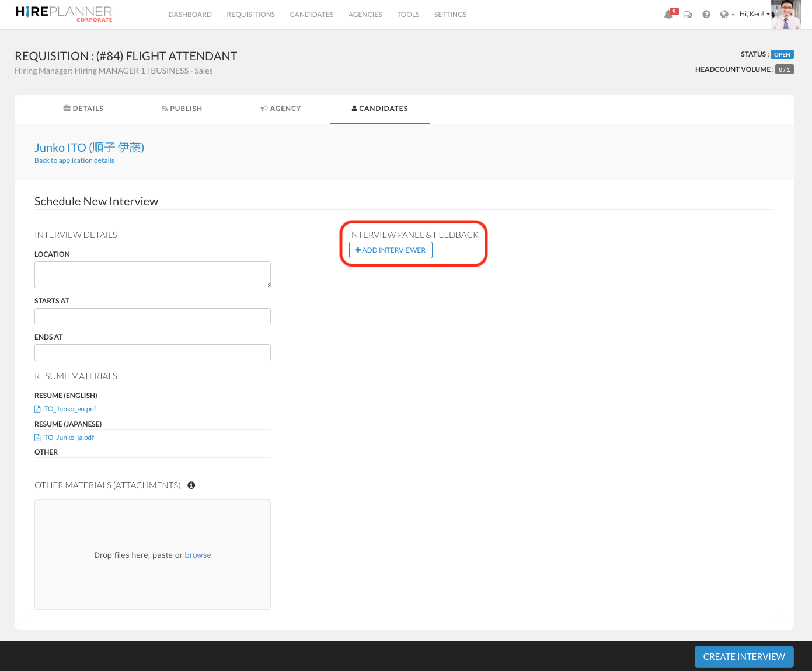Click the HirePlanner Corporate logo
Image resolution: width=812 pixels, height=671 pixels.
coord(64,14)
